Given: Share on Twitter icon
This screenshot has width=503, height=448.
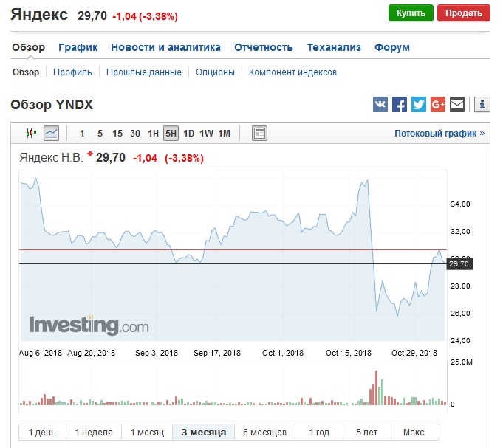Looking at the screenshot, I should [x=419, y=105].
